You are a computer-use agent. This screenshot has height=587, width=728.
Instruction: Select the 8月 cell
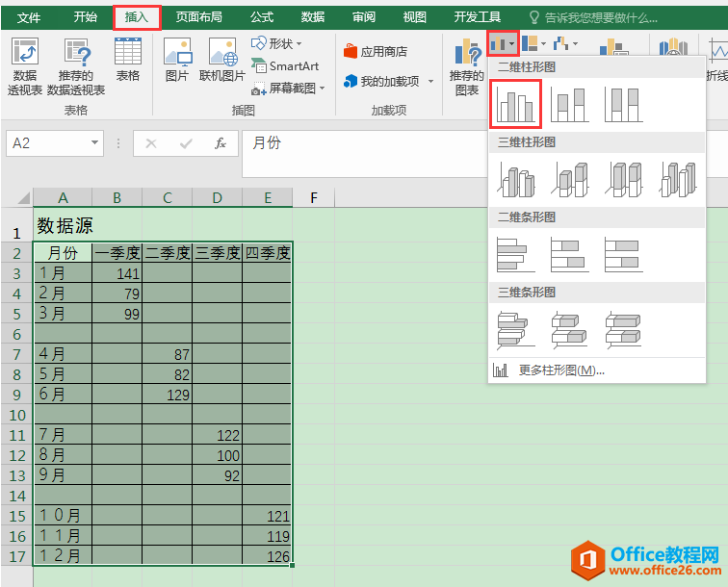tap(63, 455)
